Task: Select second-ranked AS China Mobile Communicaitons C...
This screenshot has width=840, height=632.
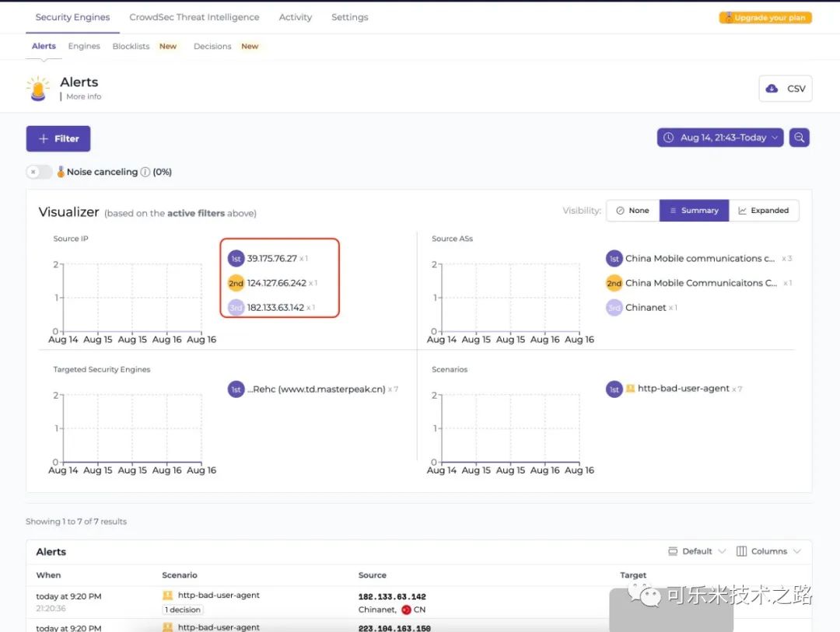Action: click(x=701, y=283)
